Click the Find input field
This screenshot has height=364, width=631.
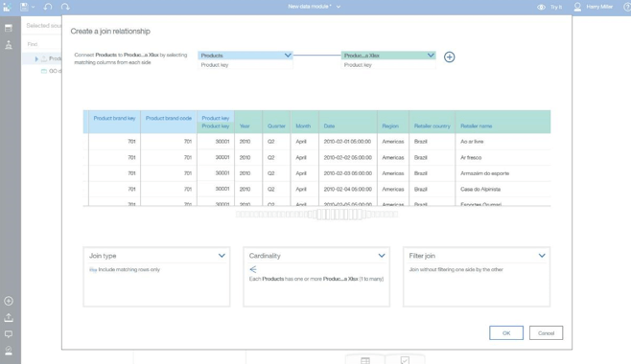point(44,44)
